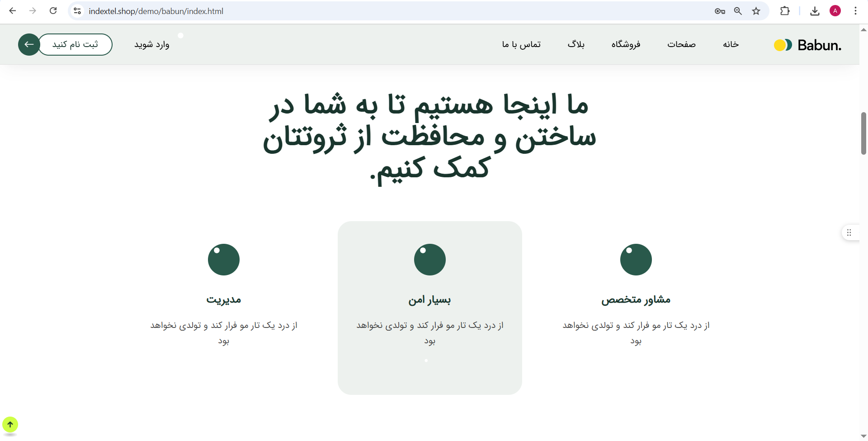
Task: Click the Babun logo
Action: (807, 45)
